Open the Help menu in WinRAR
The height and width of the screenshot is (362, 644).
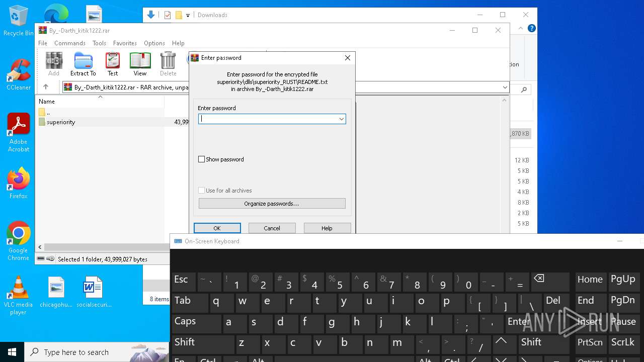(178, 43)
